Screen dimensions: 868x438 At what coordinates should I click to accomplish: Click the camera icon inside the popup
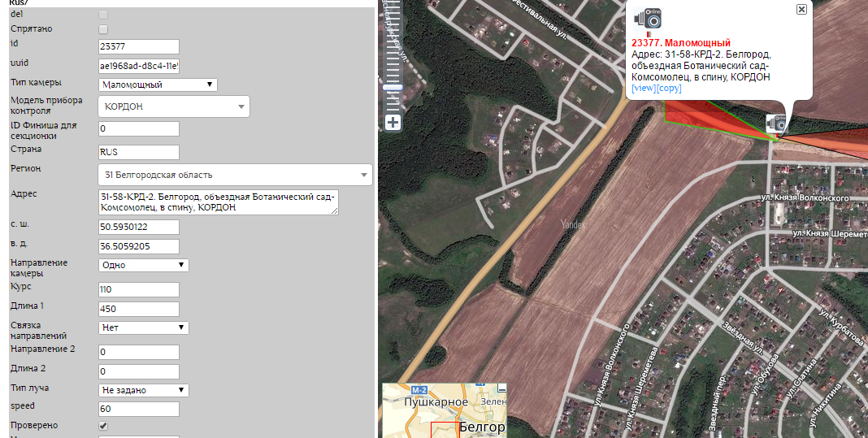(648, 18)
